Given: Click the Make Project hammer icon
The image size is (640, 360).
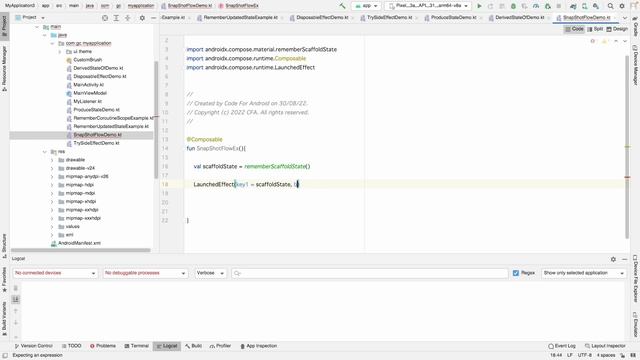Looking at the screenshot, I should click(342, 6).
